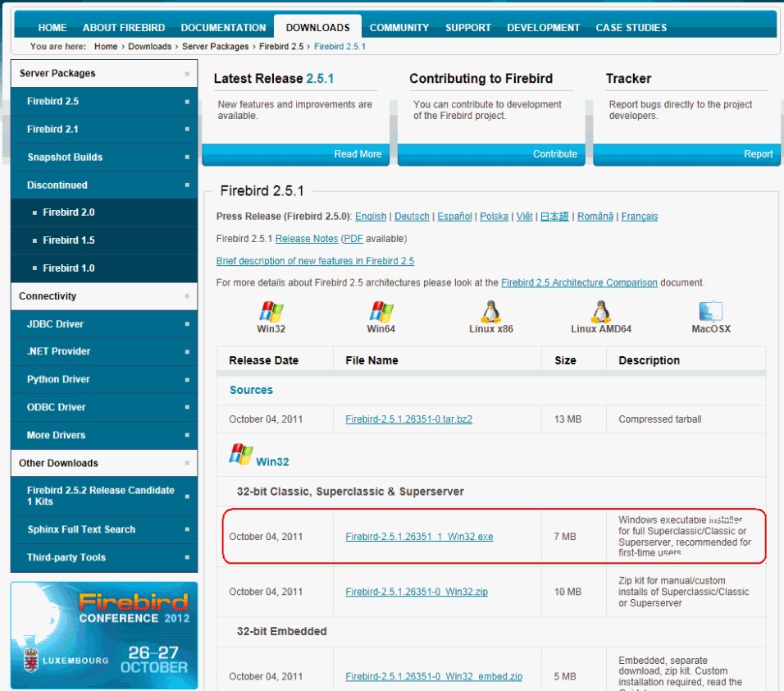Open Firebird 1.0 in the sidebar
This screenshot has width=784, height=691.
click(x=104, y=268)
